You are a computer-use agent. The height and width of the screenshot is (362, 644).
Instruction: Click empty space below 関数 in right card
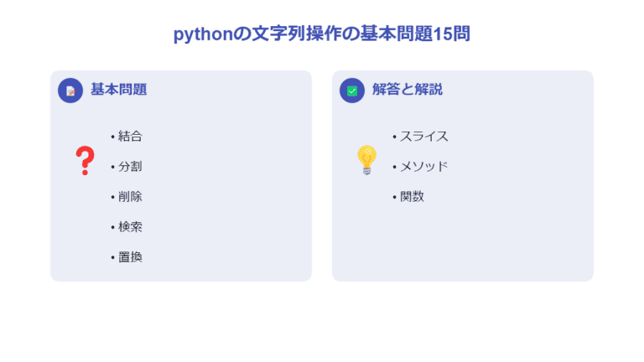(x=462, y=243)
